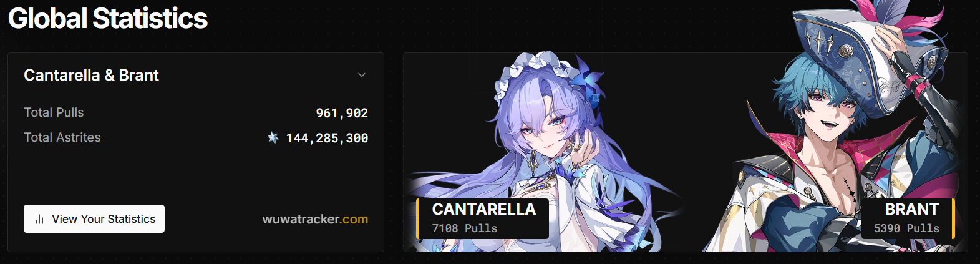980x264 pixels.
Task: Click bar chart icon in statistics button
Action: (39, 219)
